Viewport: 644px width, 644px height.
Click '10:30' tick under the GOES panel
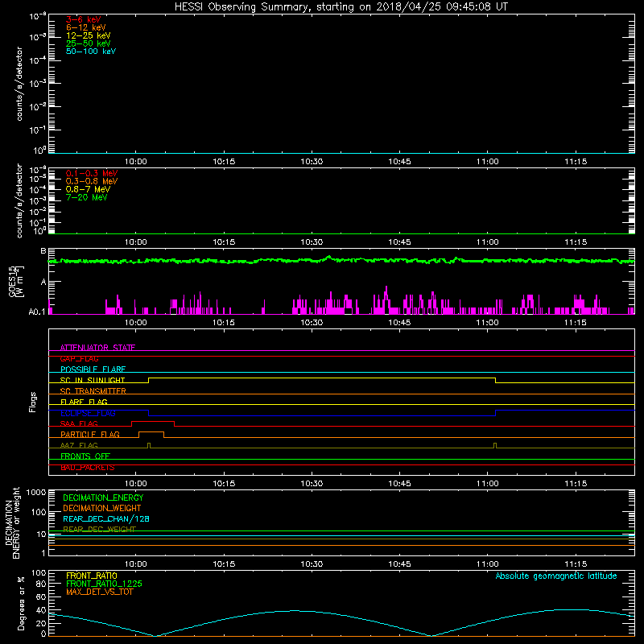coord(312,323)
